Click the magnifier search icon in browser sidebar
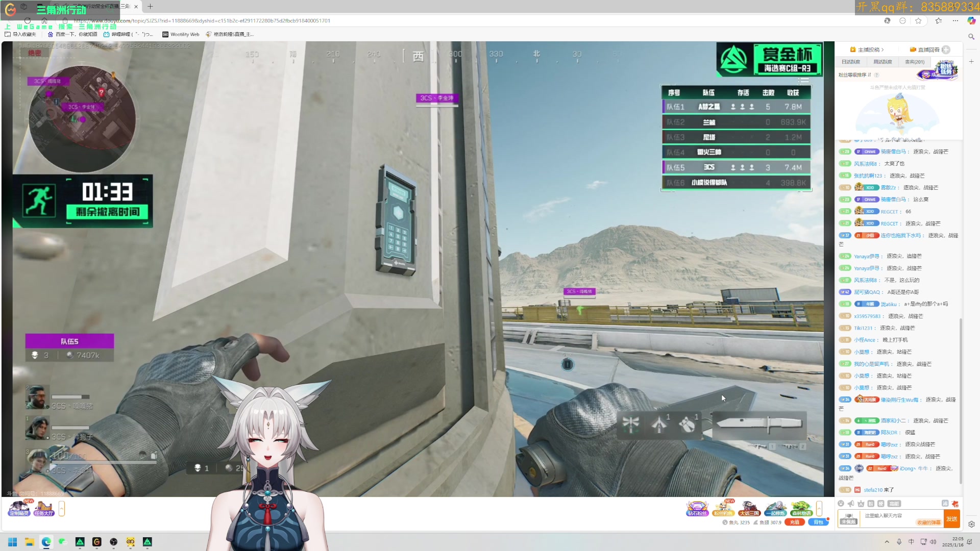 [971, 37]
